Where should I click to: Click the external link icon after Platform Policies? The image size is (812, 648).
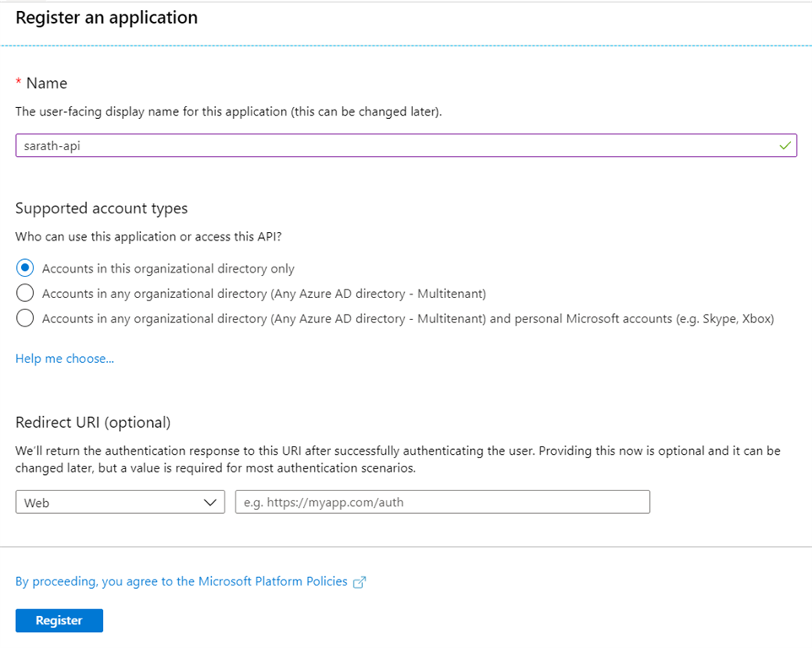(x=359, y=581)
